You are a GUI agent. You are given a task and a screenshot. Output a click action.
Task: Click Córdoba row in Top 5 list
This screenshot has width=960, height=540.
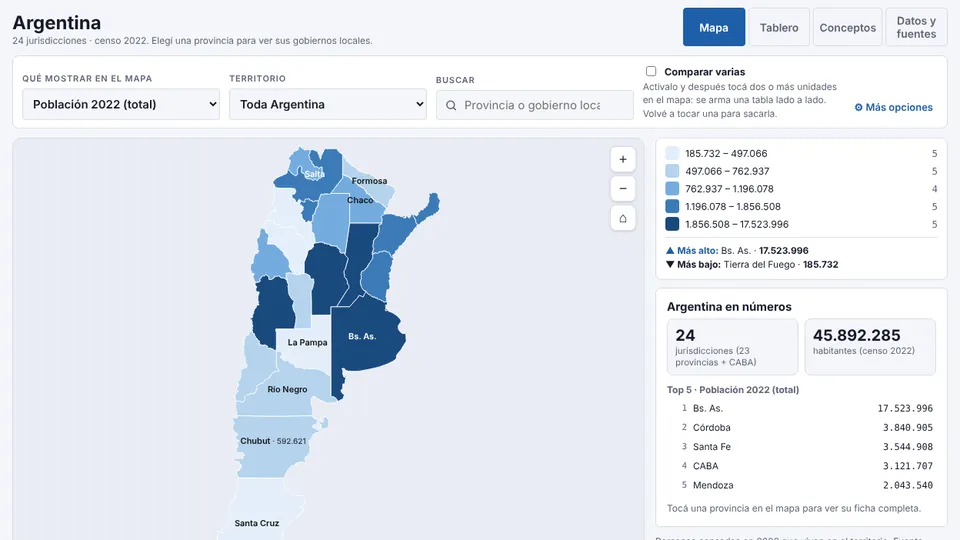tap(801, 427)
